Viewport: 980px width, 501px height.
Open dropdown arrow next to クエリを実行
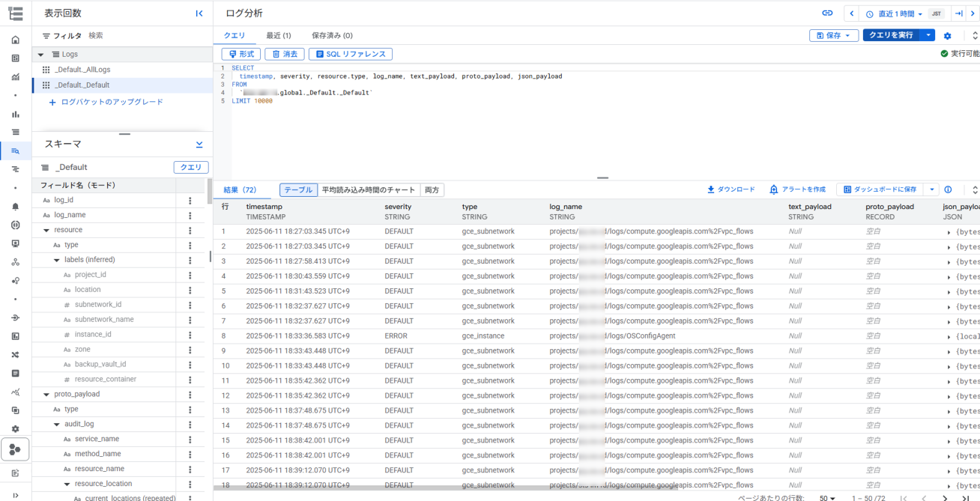[928, 35]
